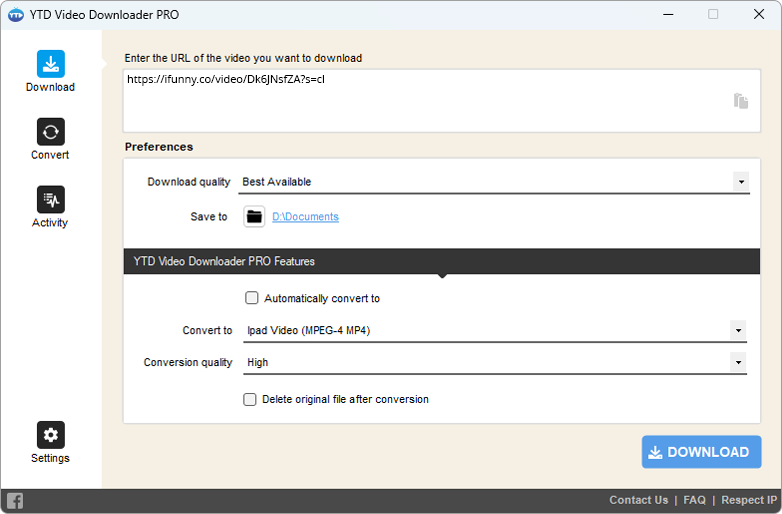Open the Convert to format dropdown
The height and width of the screenshot is (514, 782).
[x=738, y=330]
